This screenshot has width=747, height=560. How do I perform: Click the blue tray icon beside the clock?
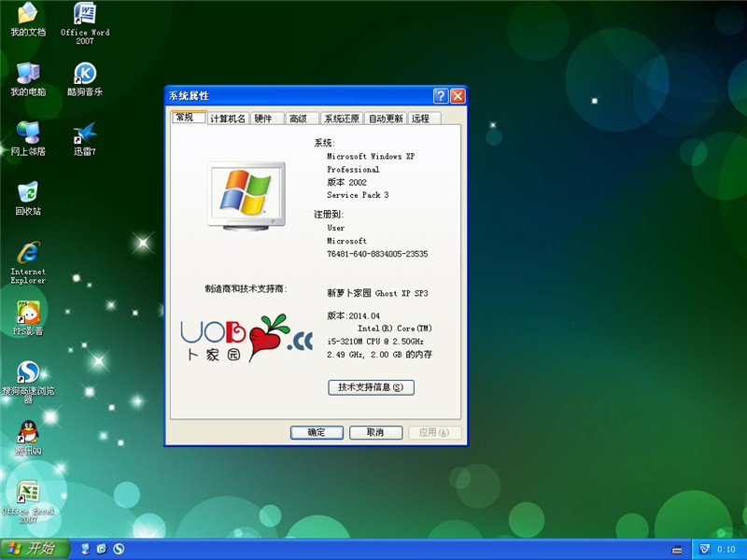coord(705,549)
